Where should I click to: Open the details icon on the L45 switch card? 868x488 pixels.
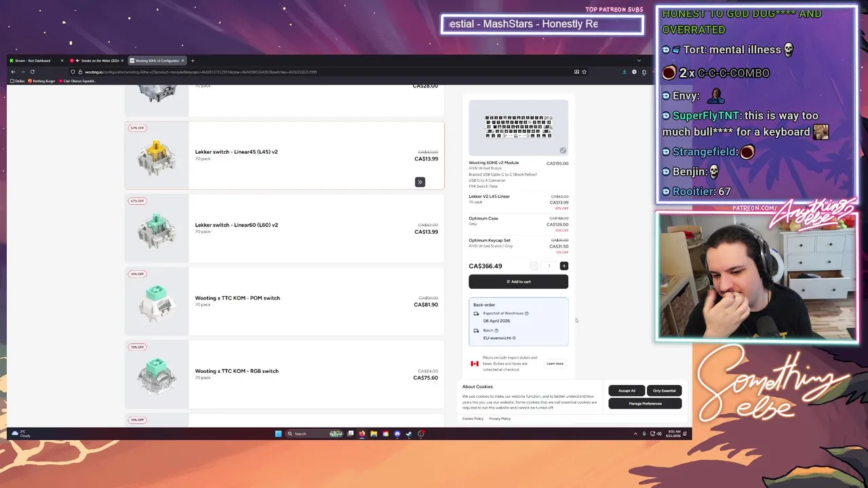tap(420, 182)
